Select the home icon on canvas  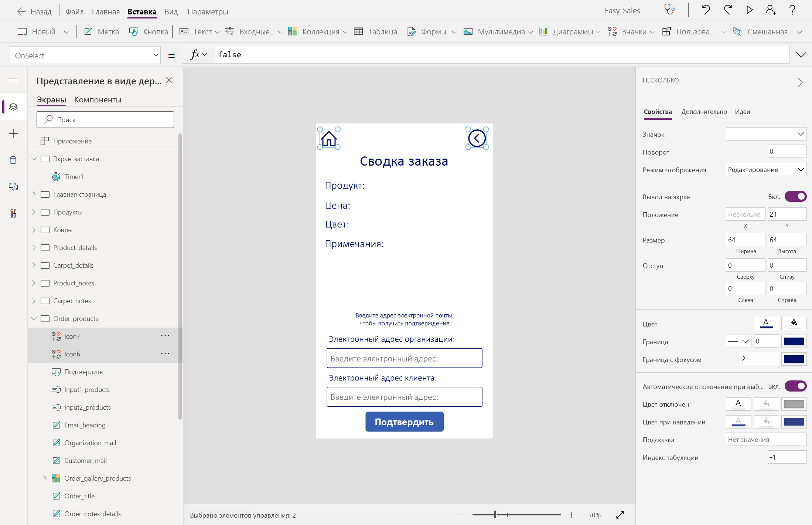329,139
